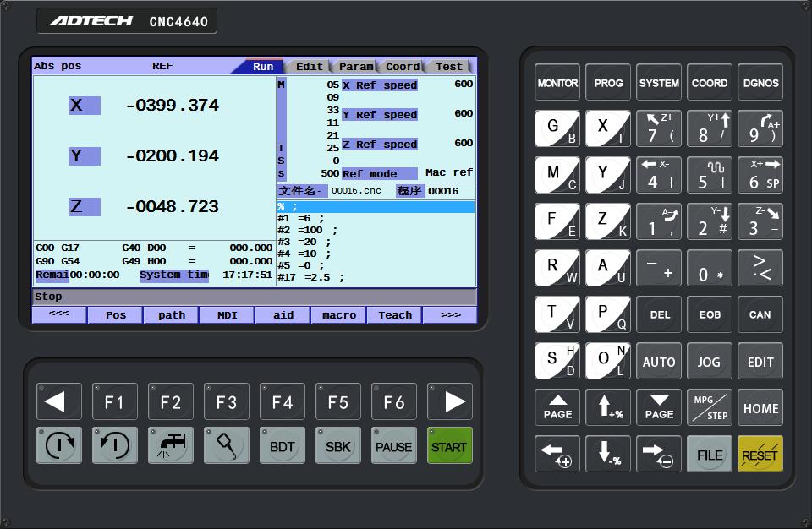Click the <<< softkey on screen
Image resolution: width=812 pixels, height=529 pixels.
click(58, 314)
